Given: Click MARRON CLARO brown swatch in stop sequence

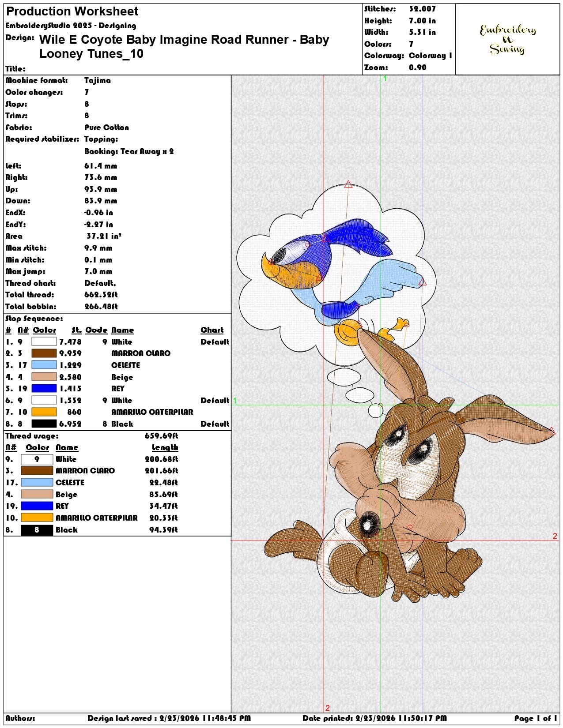Looking at the screenshot, I should click(44, 353).
